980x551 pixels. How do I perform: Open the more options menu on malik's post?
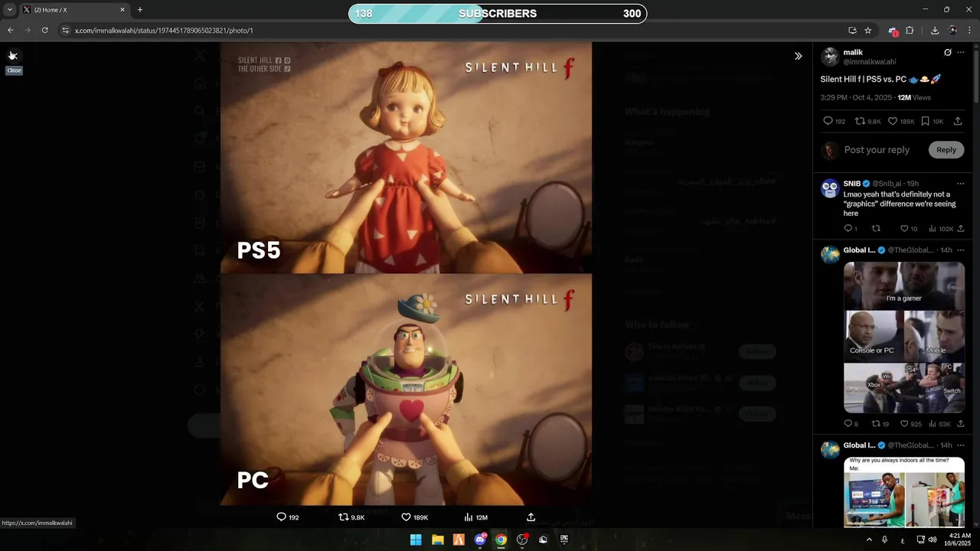(x=961, y=52)
